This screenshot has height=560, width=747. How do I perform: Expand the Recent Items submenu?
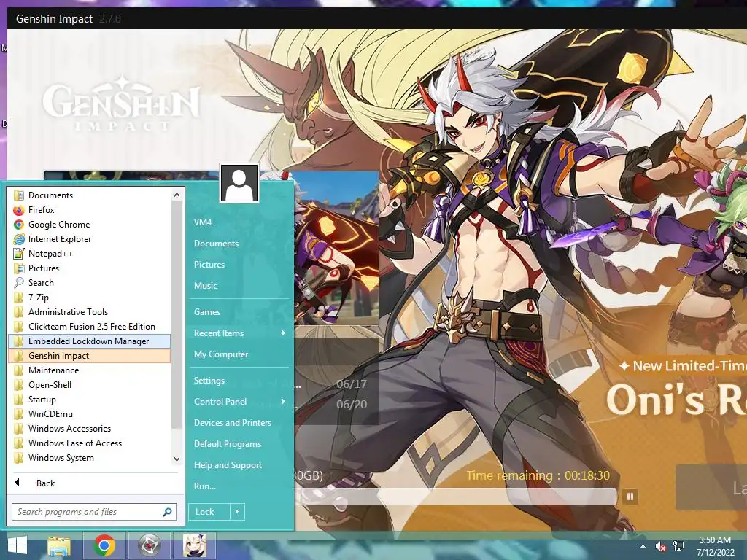coord(284,332)
